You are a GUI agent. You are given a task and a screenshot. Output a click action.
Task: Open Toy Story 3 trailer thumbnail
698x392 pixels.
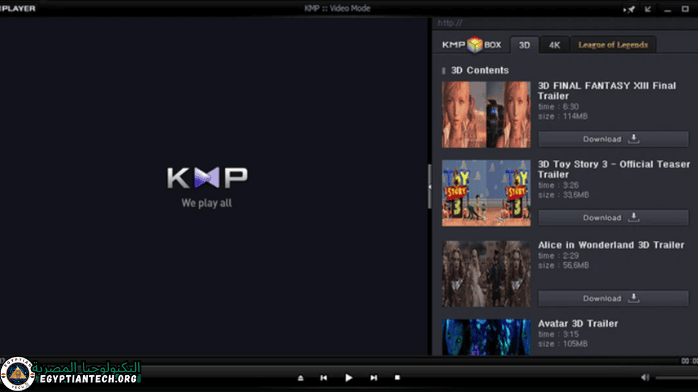(x=486, y=193)
